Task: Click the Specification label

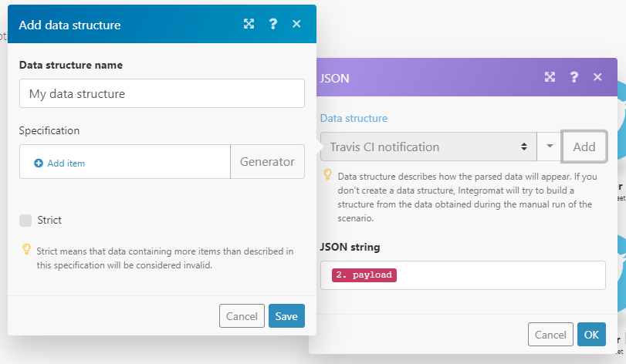Action: point(49,131)
